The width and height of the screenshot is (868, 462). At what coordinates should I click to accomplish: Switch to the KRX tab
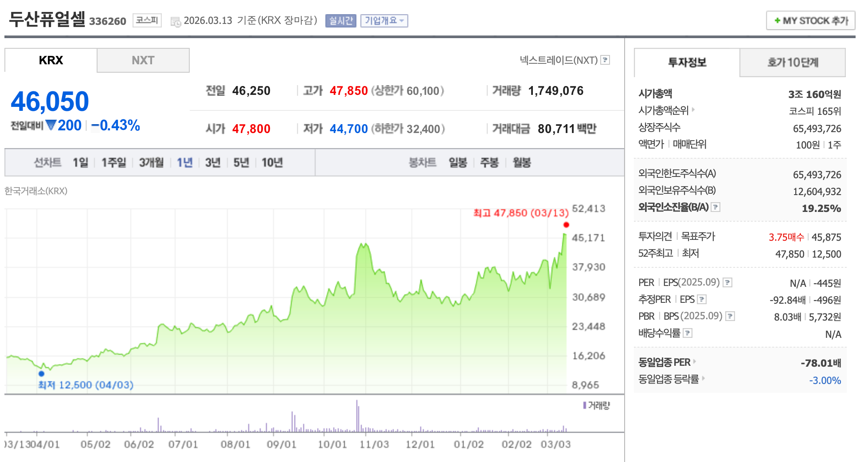click(51, 60)
